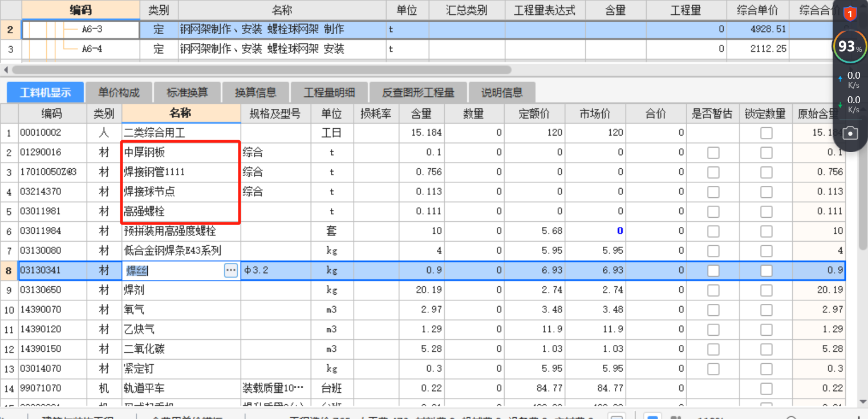Check 锁定数量 for 轨道平车 row
The image size is (868, 419).
click(766, 389)
